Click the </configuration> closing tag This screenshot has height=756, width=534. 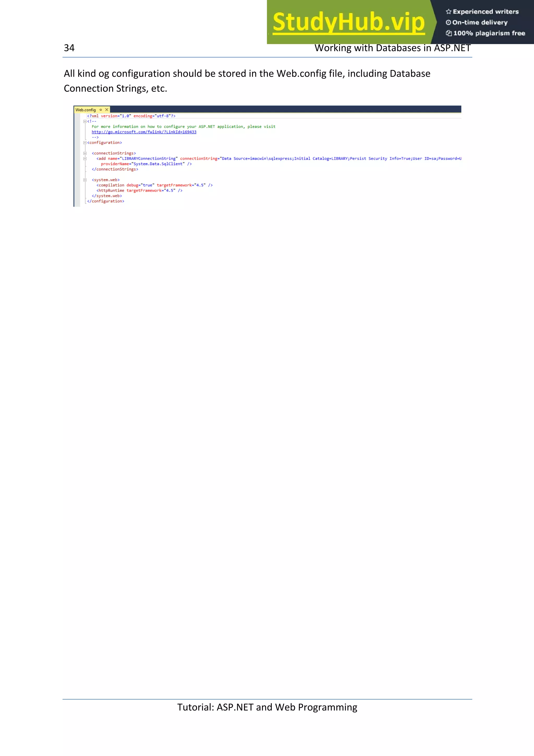click(x=106, y=201)
